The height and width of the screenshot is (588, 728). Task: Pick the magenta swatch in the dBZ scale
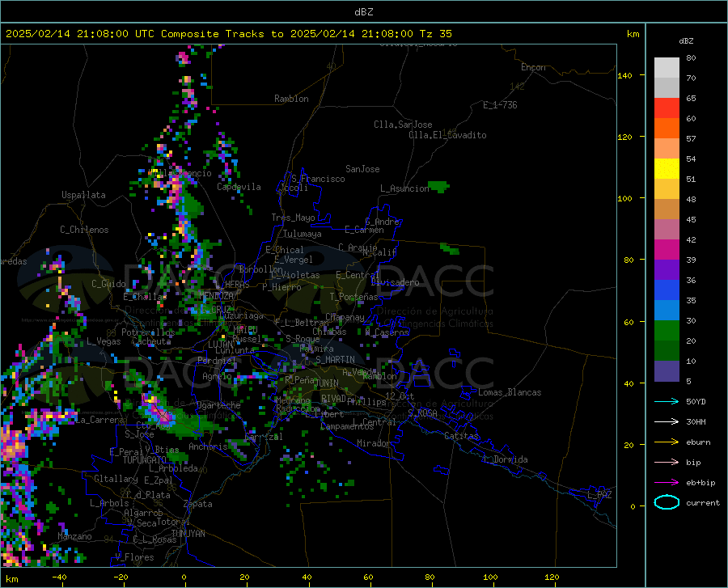tap(667, 250)
